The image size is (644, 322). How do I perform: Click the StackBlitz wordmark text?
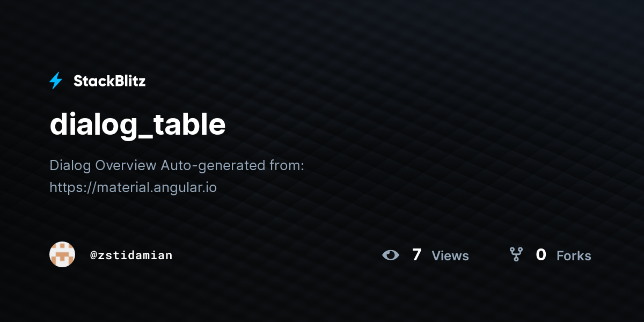(109, 81)
